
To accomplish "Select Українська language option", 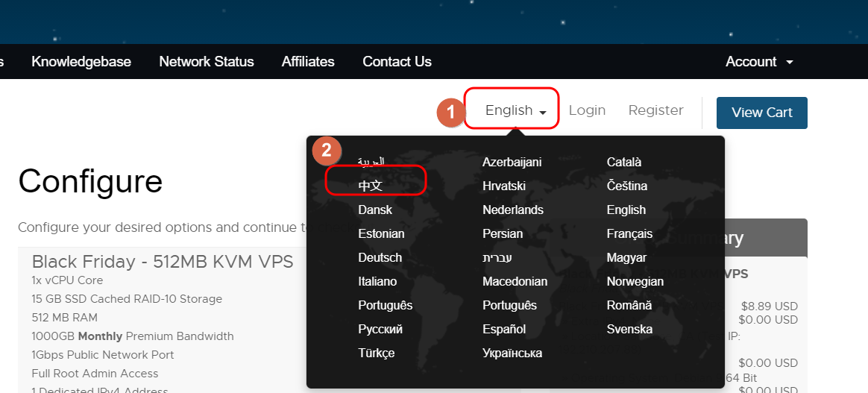I will [x=512, y=353].
